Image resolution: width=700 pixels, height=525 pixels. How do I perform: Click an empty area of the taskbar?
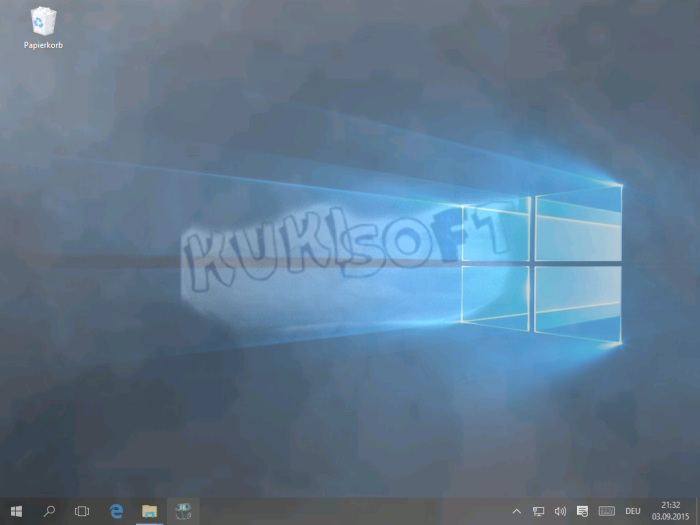tap(350, 511)
